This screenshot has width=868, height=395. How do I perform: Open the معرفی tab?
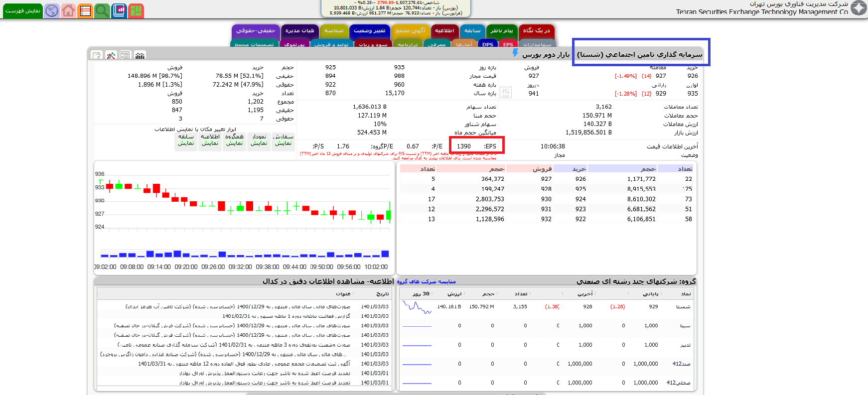436,44
